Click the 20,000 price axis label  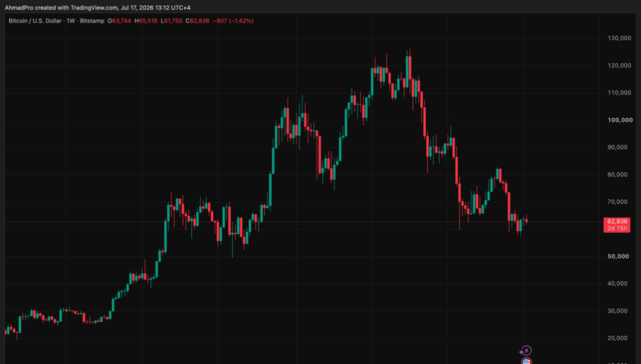pyautogui.click(x=617, y=338)
